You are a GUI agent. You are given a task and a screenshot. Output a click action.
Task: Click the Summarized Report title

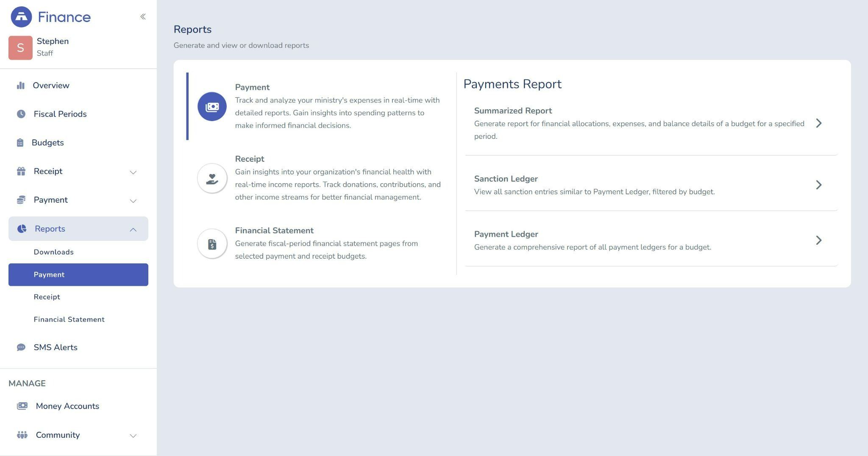click(x=513, y=111)
